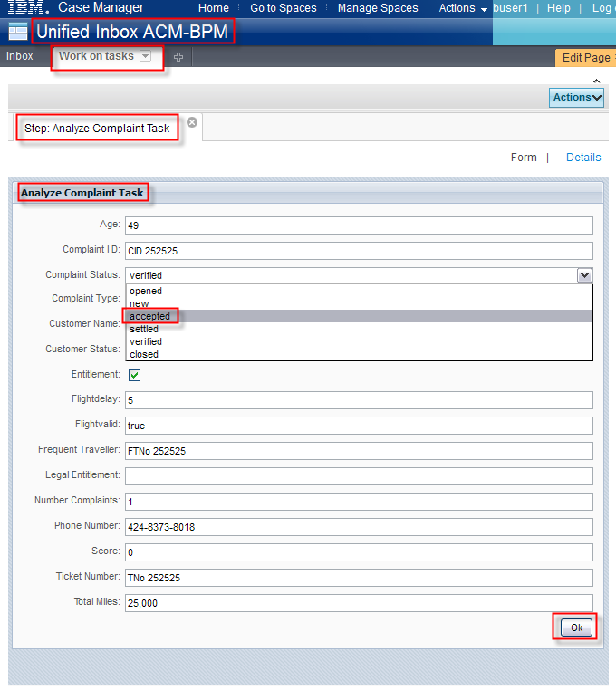Expand the top Actions menu
Screen dimensions: 616x690
tap(463, 8)
